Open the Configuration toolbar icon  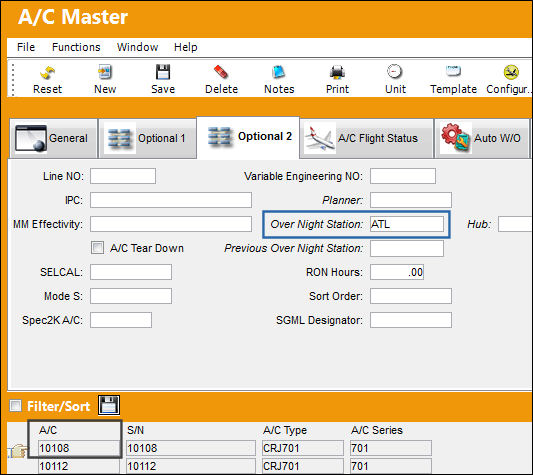(511, 72)
